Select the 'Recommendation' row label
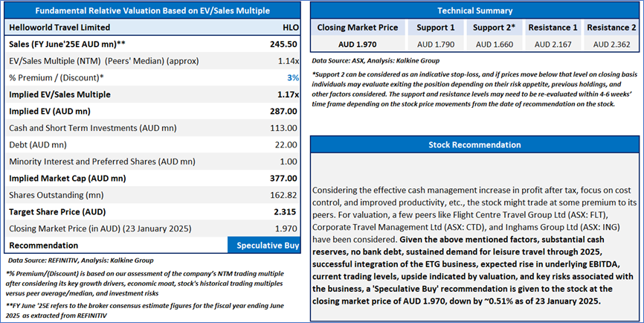Screen dimensions: 644x323 click(44, 246)
